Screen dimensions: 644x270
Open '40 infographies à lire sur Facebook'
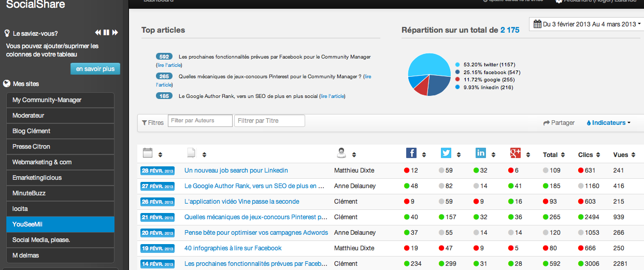click(x=233, y=248)
